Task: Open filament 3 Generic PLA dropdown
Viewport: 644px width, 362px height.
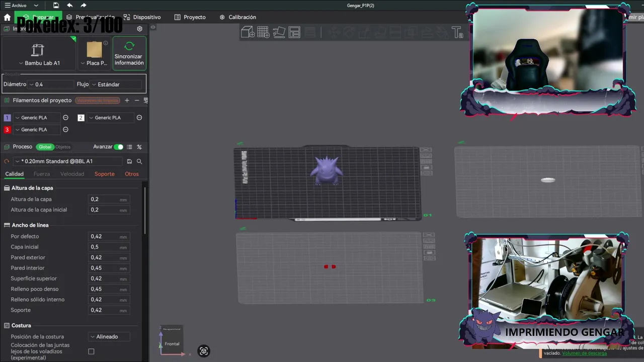Action: point(36,130)
